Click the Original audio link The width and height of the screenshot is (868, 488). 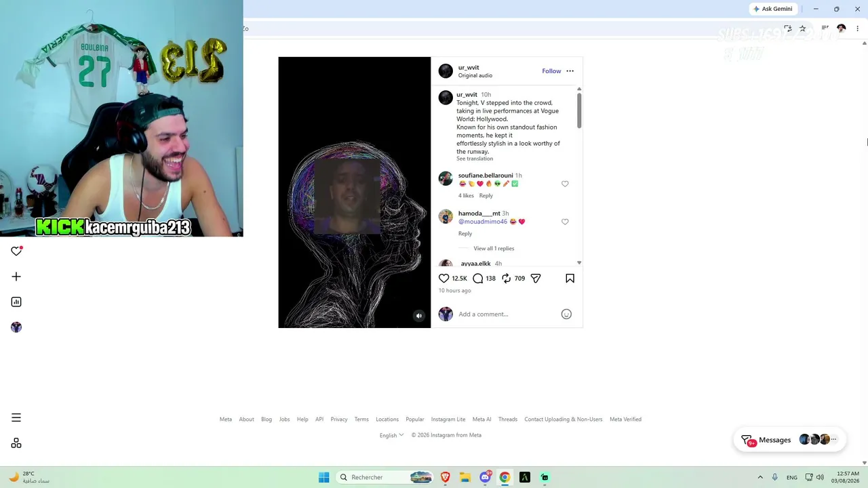[475, 76]
